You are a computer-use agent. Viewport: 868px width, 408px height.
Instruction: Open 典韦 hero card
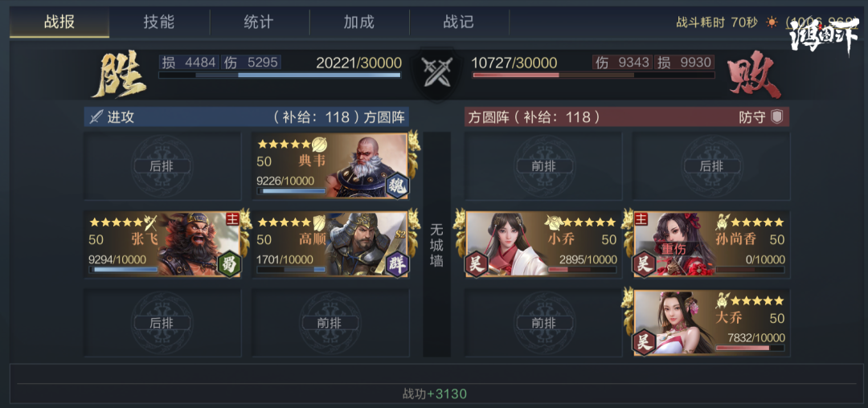(x=330, y=166)
